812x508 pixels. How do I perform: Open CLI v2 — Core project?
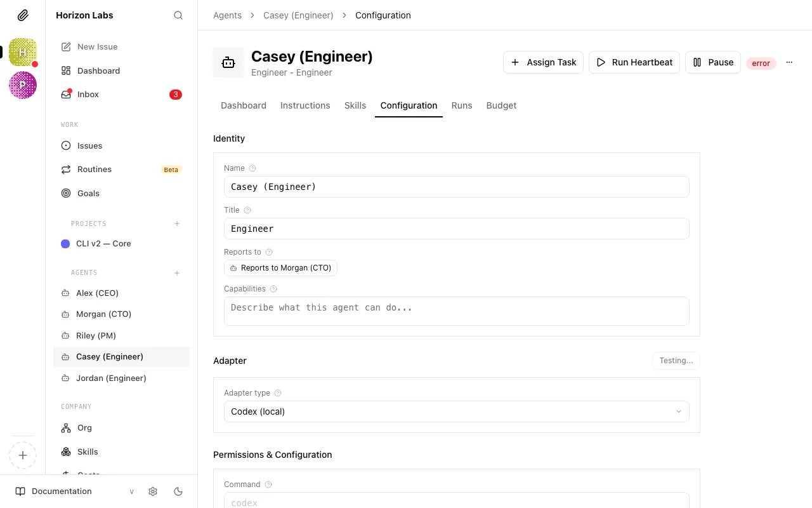[122, 244]
